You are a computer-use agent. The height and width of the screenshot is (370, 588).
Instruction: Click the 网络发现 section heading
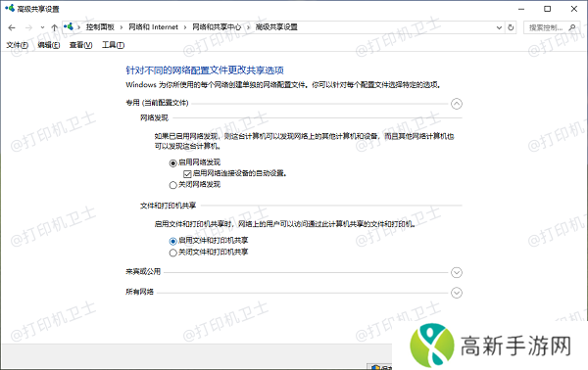tap(154, 117)
